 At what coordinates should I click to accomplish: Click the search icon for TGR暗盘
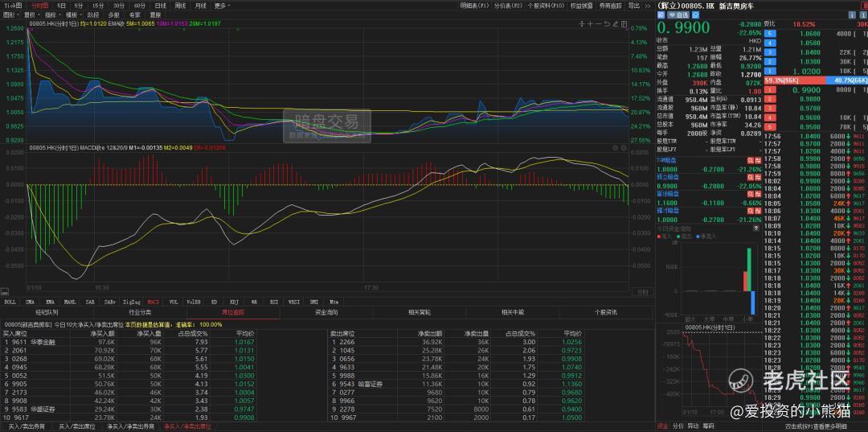click(750, 161)
